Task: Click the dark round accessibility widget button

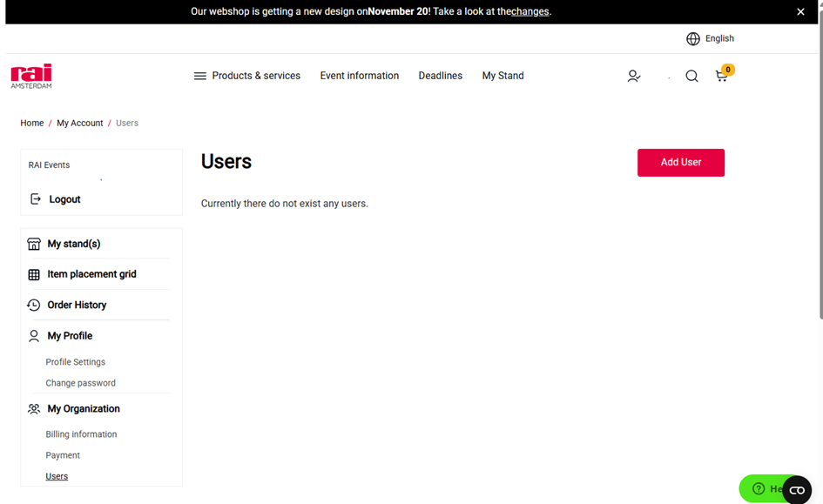Action: pos(797,490)
